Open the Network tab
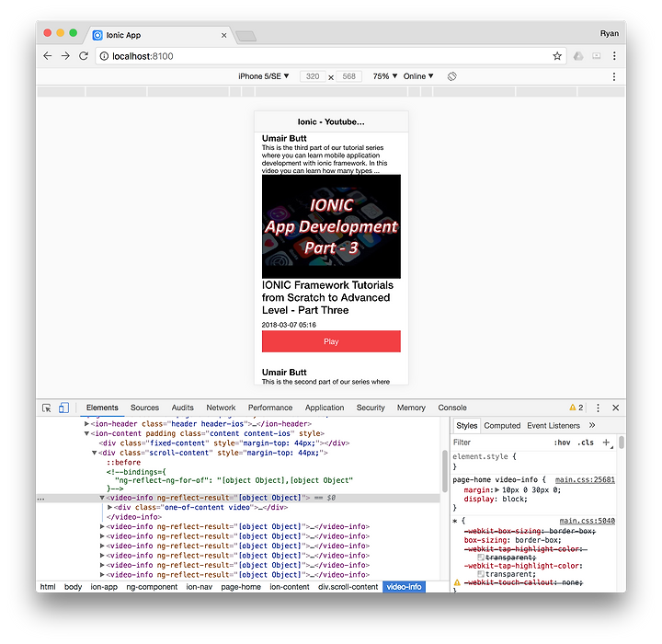The image size is (662, 644). (221, 408)
